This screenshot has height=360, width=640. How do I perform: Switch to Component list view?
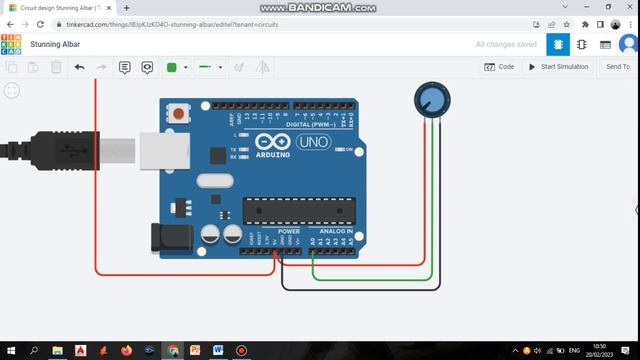pos(605,44)
